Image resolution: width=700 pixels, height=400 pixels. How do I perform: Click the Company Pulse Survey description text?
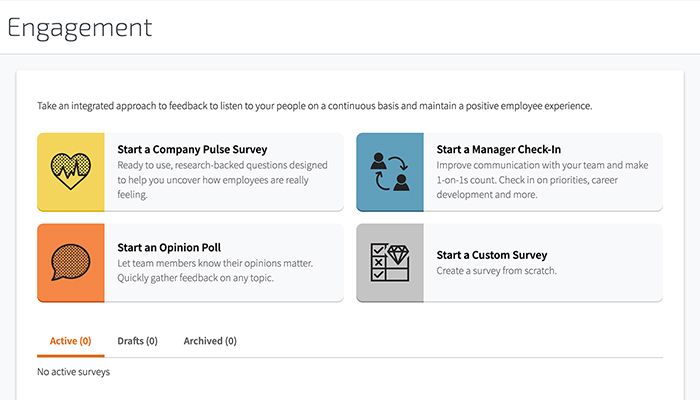pyautogui.click(x=218, y=180)
